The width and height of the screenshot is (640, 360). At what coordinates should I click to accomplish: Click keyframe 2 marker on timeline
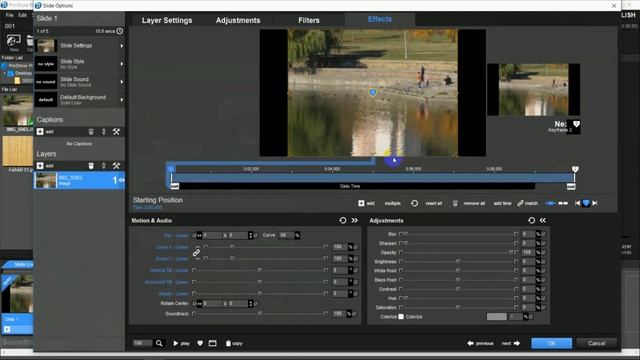575,169
